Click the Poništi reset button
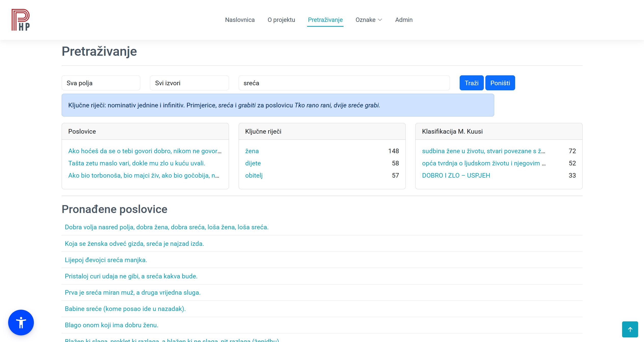This screenshot has width=644, height=342. pyautogui.click(x=500, y=83)
